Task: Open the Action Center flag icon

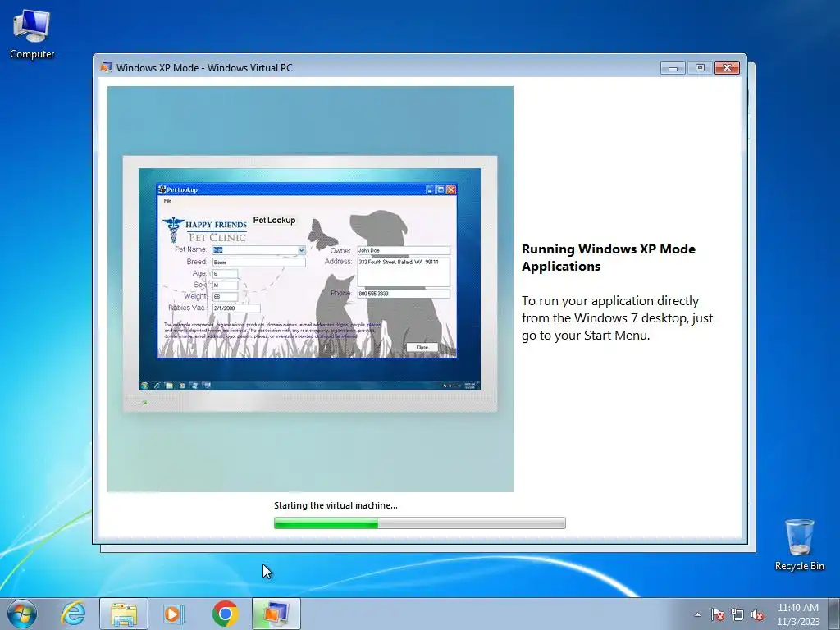Action: click(x=717, y=614)
